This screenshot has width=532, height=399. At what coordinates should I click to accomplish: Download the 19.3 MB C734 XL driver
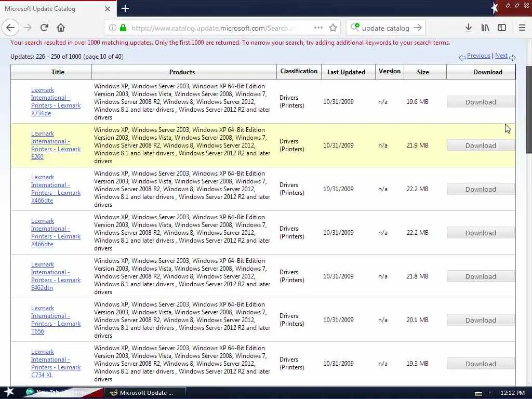[481, 364]
